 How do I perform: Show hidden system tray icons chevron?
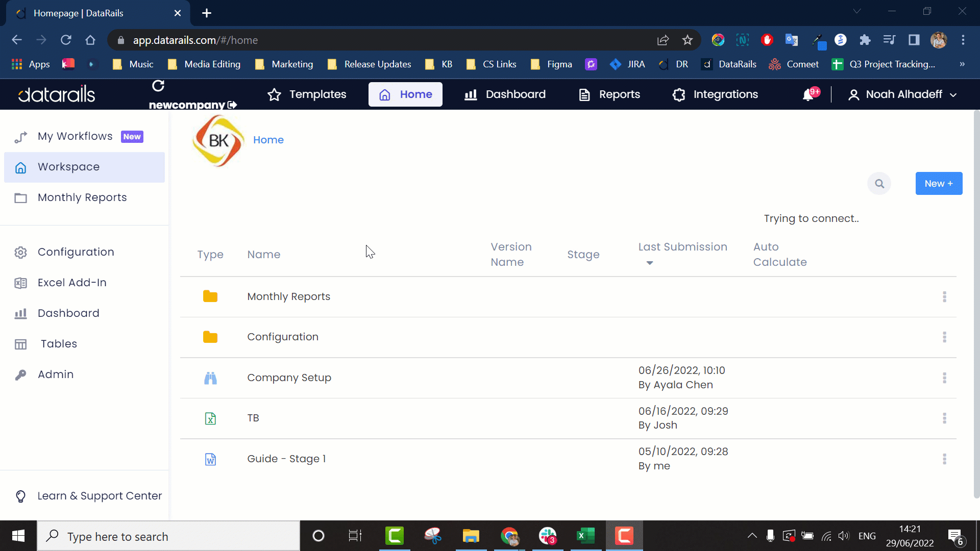(752, 536)
